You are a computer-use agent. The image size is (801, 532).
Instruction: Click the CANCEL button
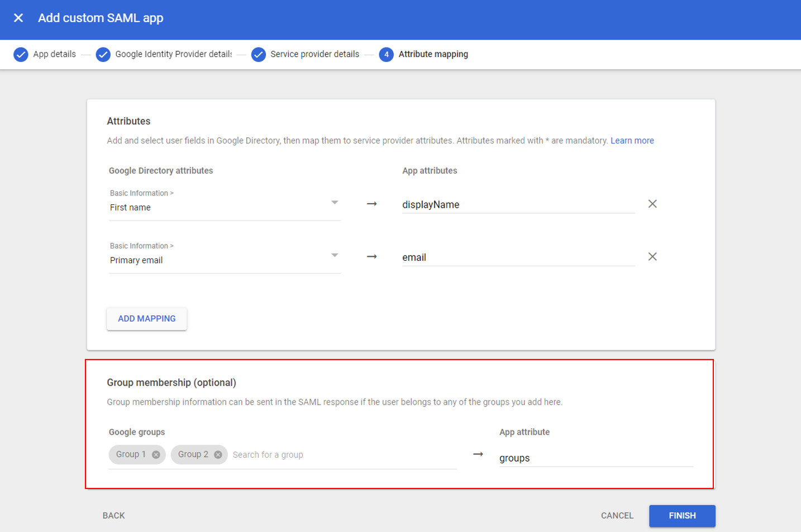pyautogui.click(x=617, y=516)
